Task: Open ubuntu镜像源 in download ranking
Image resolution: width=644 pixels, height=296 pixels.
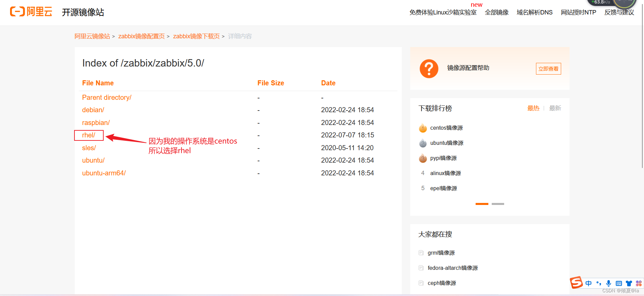Action: click(x=447, y=143)
